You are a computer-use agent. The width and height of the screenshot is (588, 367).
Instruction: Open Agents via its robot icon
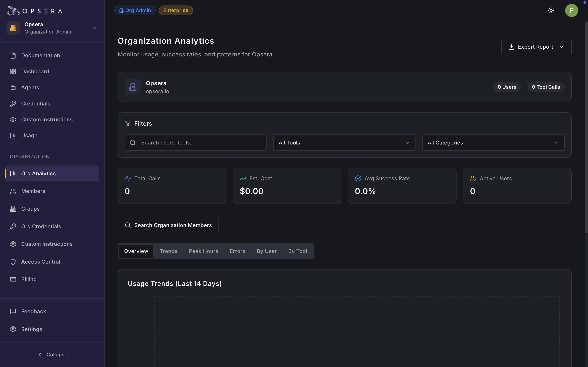point(13,88)
